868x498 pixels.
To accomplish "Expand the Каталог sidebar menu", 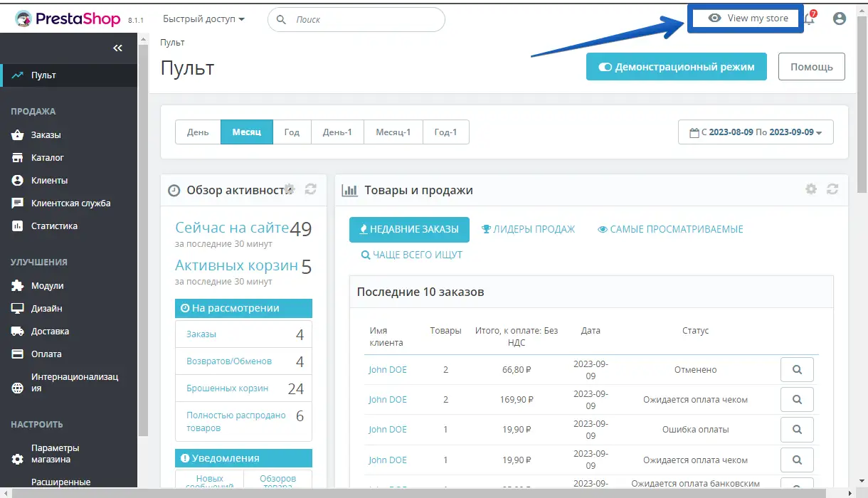I will [x=47, y=158].
